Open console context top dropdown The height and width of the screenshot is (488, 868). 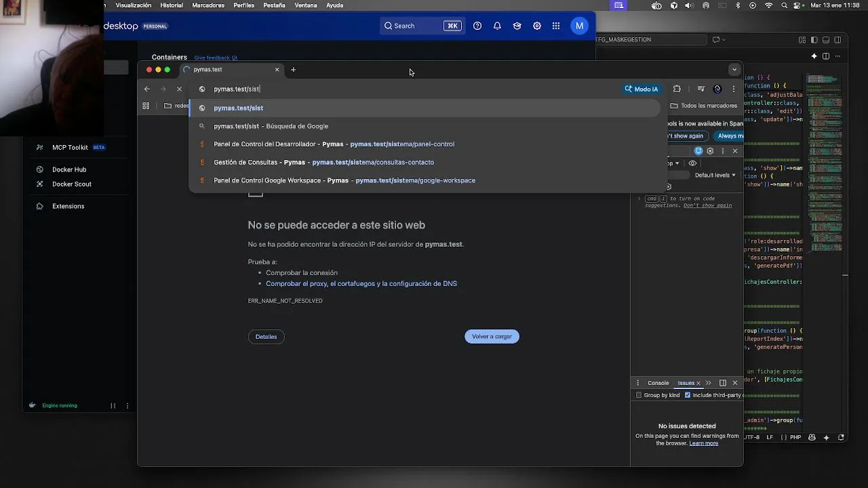673,163
